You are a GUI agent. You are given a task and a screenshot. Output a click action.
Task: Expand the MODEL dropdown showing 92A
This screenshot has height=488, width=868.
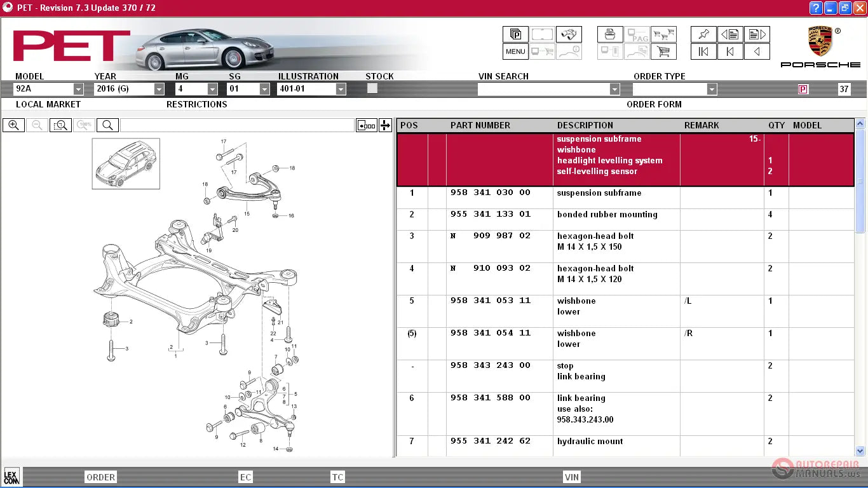tap(78, 90)
